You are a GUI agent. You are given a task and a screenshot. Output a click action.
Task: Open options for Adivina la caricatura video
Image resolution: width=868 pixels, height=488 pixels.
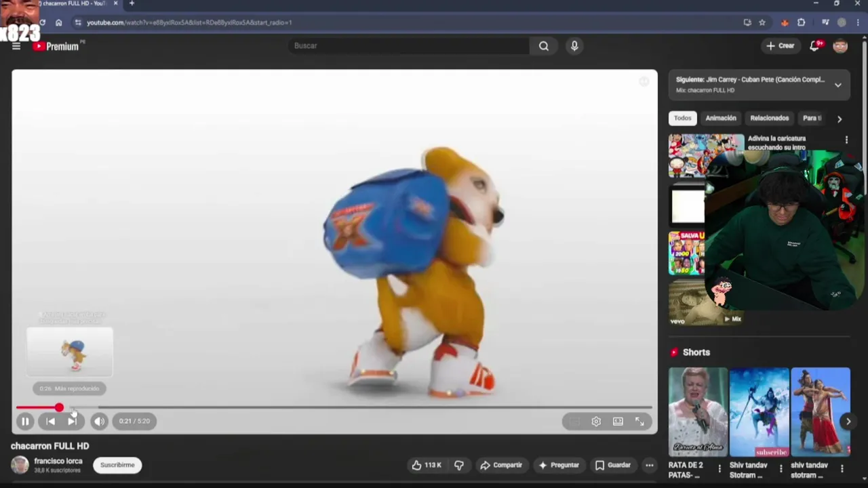tap(846, 140)
